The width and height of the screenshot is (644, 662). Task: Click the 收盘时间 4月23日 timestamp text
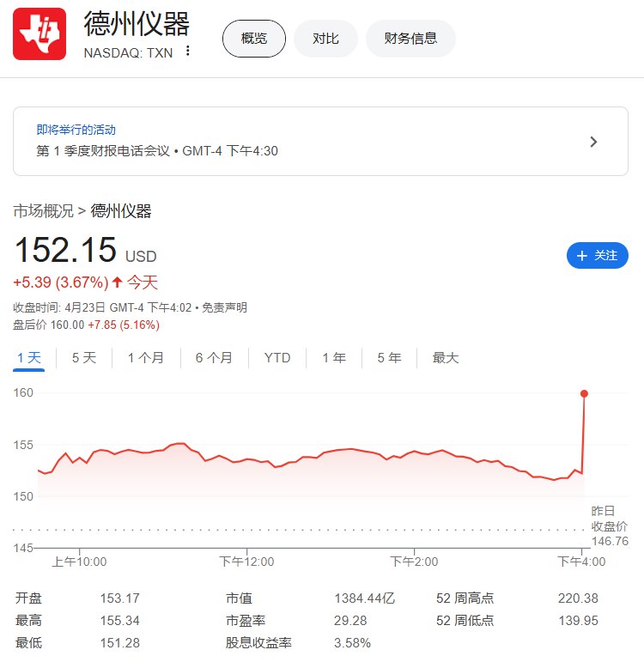[102, 307]
